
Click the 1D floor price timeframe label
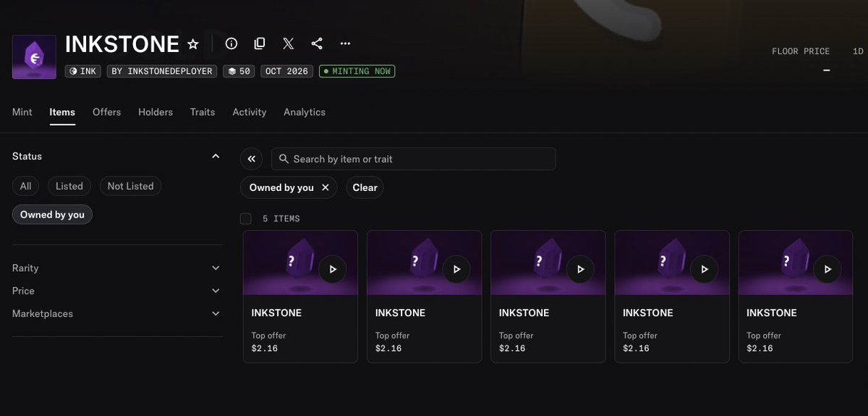pos(858,51)
